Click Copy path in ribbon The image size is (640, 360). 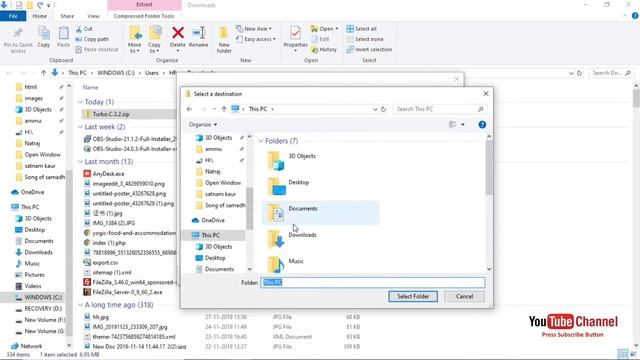pyautogui.click(x=92, y=39)
